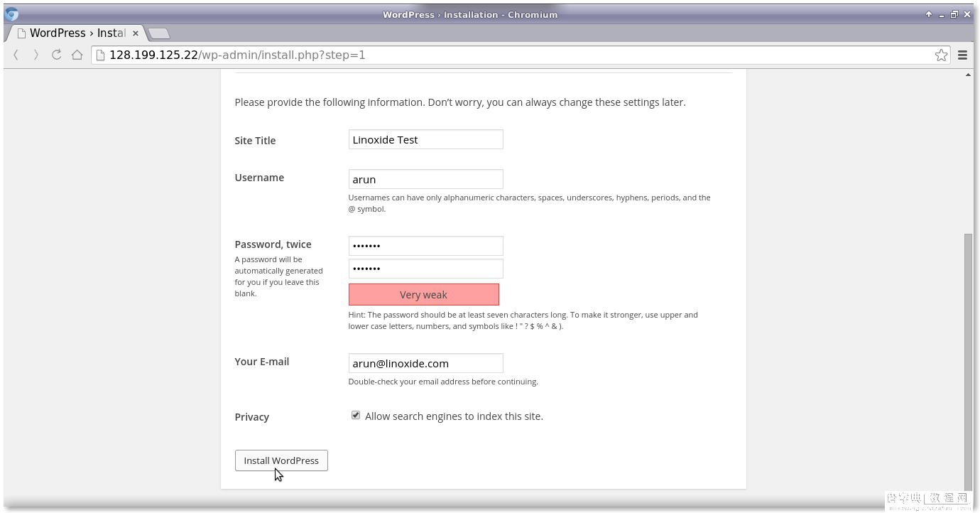Screen dimensions: 980x513
Task: Click the automatically generated password note
Action: point(278,276)
